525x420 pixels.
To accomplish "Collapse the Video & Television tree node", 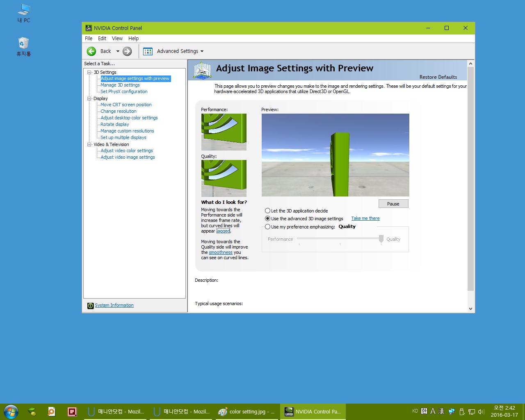I will tap(89, 144).
